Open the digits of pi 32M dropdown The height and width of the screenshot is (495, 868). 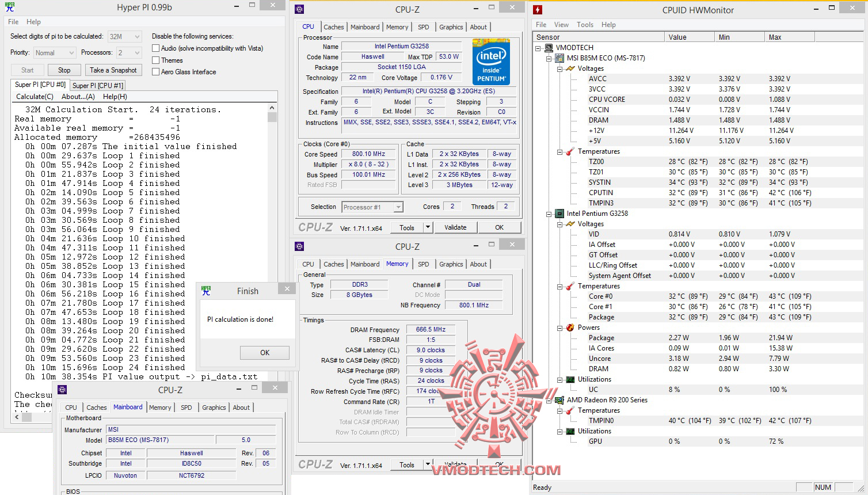point(124,37)
